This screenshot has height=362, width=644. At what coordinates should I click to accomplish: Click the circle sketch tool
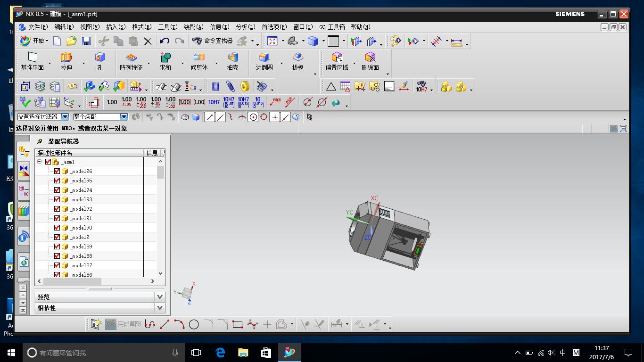point(194,324)
